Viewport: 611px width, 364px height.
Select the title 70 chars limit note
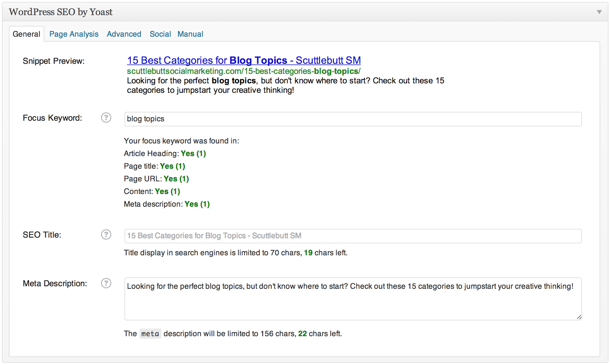pos(236,253)
